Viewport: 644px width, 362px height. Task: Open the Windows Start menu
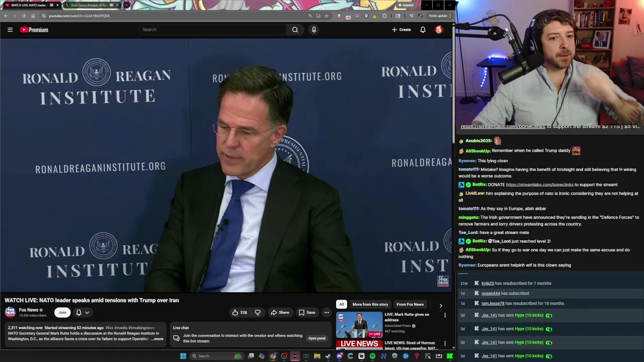(183, 356)
